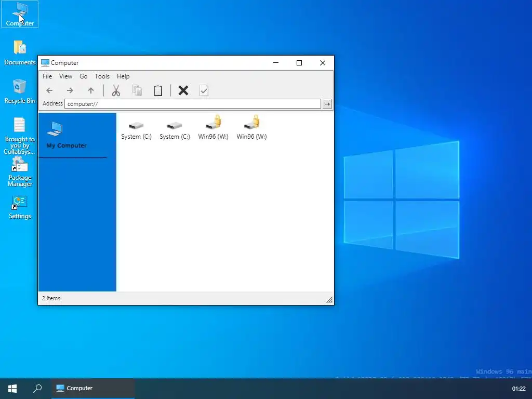Click into the computer:// address field
Viewport: 532px width, 399px height.
(193, 104)
